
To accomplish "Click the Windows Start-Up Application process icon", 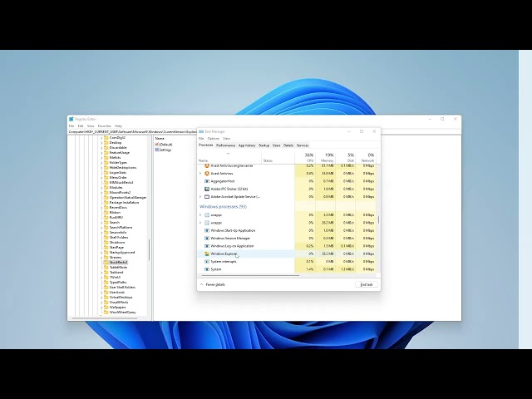I will click(207, 231).
